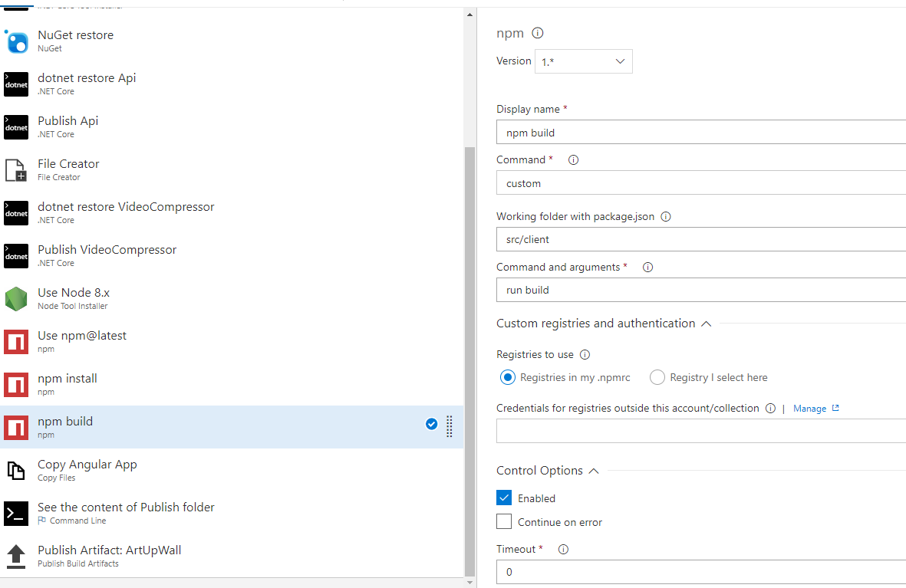Open the Manage credentials link
The height and width of the screenshot is (588, 906).
pos(809,409)
